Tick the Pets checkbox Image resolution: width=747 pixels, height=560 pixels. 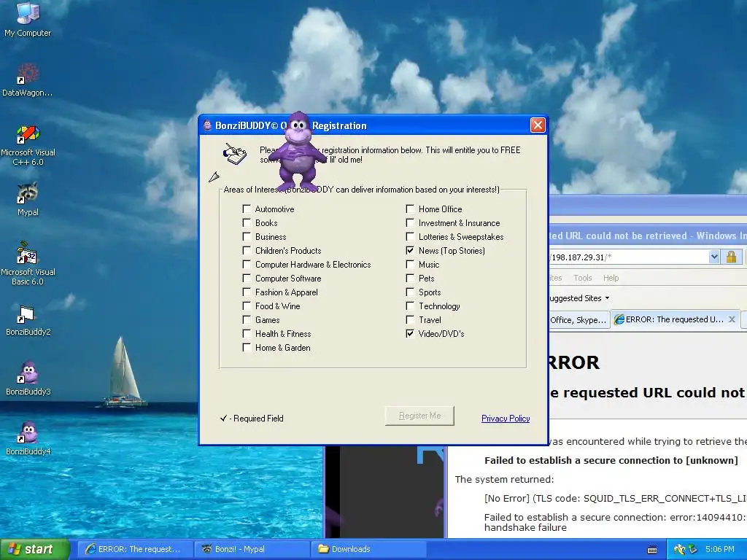410,278
